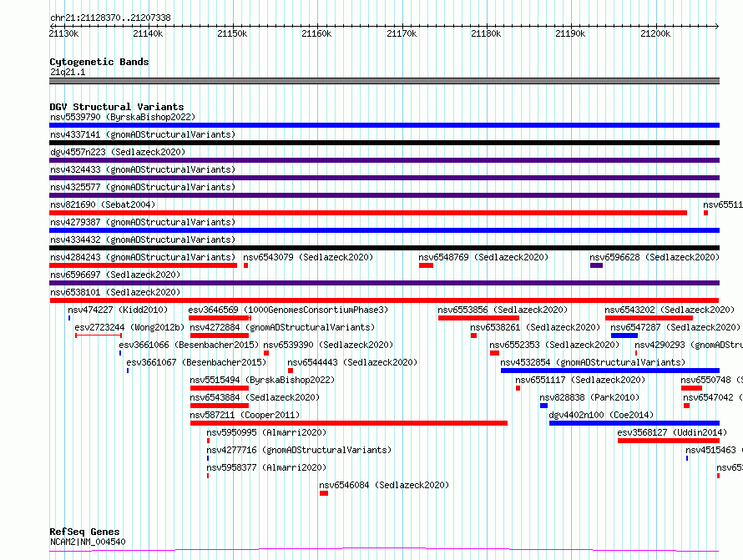The width and height of the screenshot is (743, 560).
Task: Click the blue bar under nsv6547287
Action: click(624, 335)
